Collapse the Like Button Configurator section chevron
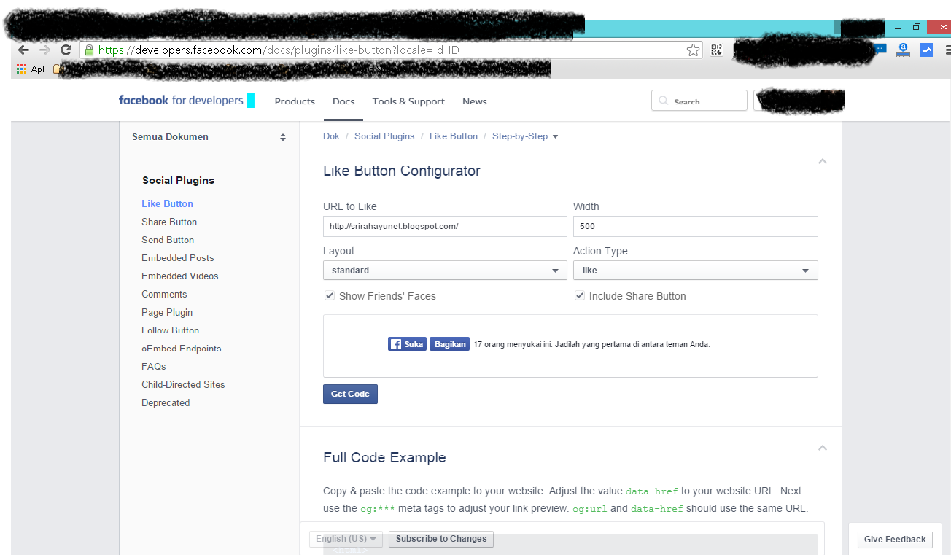 pyautogui.click(x=823, y=161)
